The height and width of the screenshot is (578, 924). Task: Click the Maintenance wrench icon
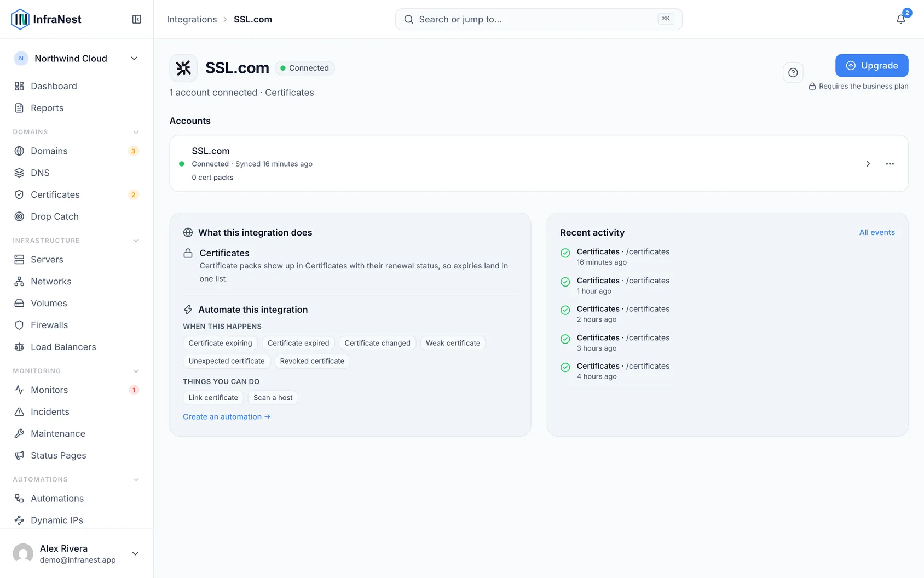click(19, 433)
